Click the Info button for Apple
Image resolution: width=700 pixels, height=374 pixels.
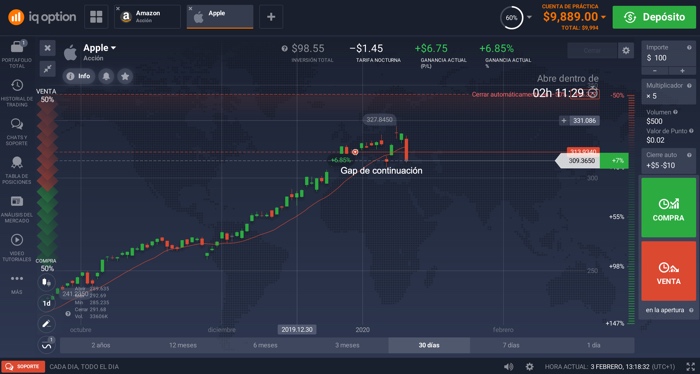(x=78, y=76)
